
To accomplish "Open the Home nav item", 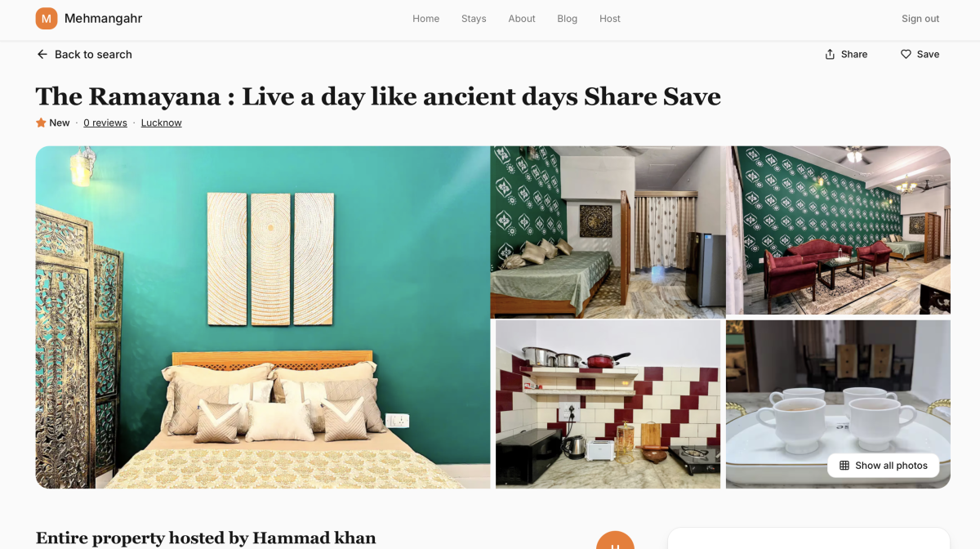I will [x=425, y=19].
